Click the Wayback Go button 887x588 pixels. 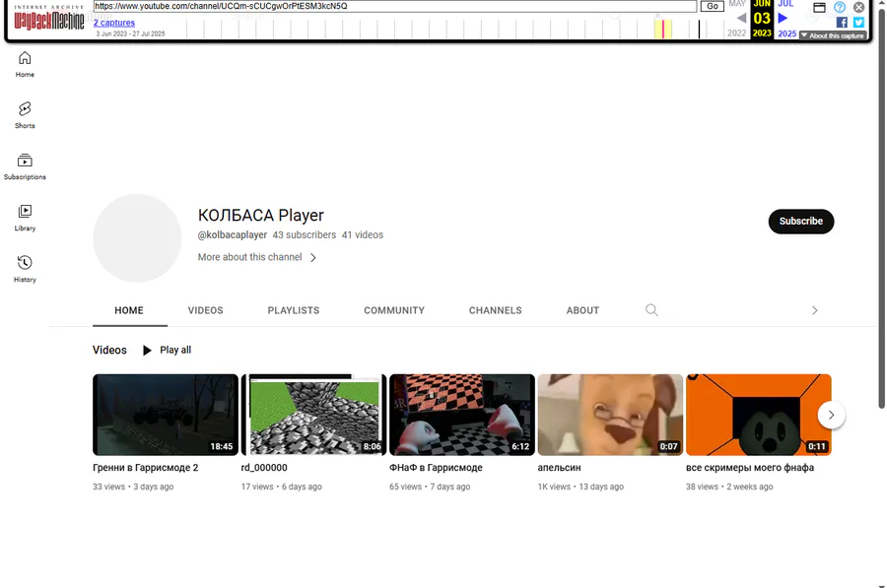(x=713, y=6)
